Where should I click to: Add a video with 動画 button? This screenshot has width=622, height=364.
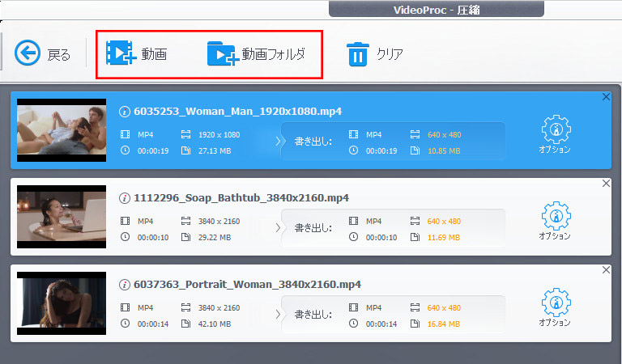(x=136, y=54)
